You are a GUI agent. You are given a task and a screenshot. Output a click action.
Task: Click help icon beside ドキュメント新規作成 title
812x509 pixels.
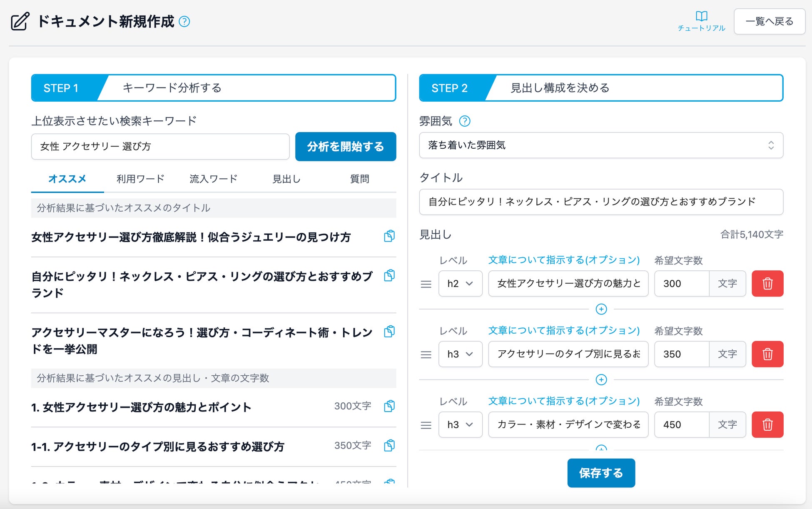[184, 22]
